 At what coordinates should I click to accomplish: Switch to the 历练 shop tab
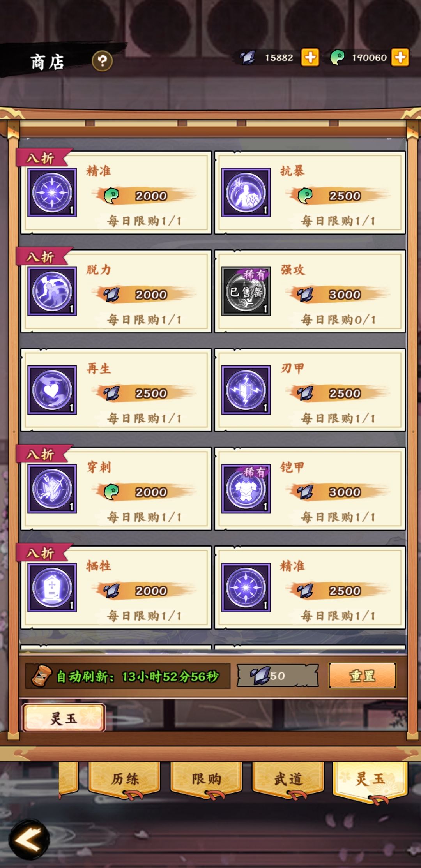[x=125, y=779]
